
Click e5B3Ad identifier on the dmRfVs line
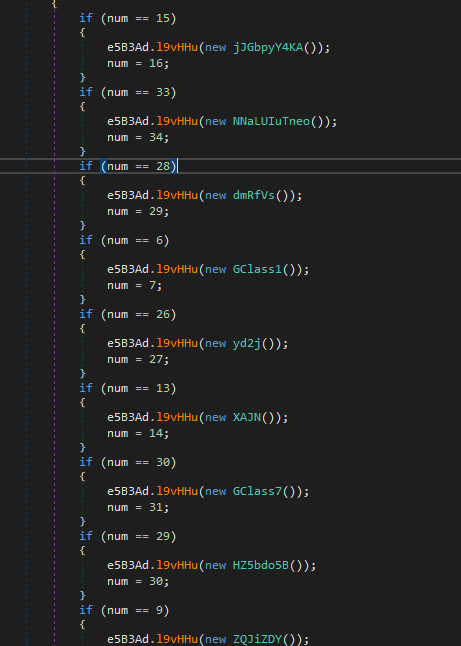(x=128, y=195)
